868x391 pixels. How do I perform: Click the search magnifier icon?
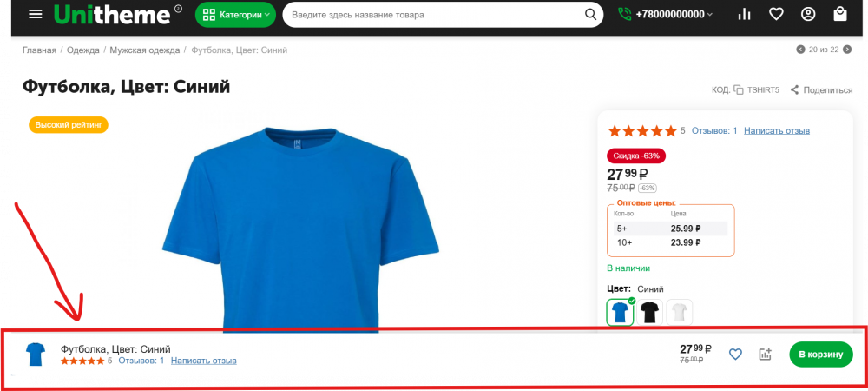(590, 15)
